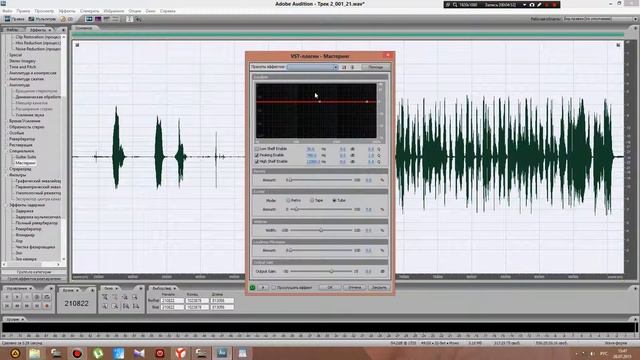Open the Эффекты menu
The image size is (640, 360).
click(x=67, y=11)
